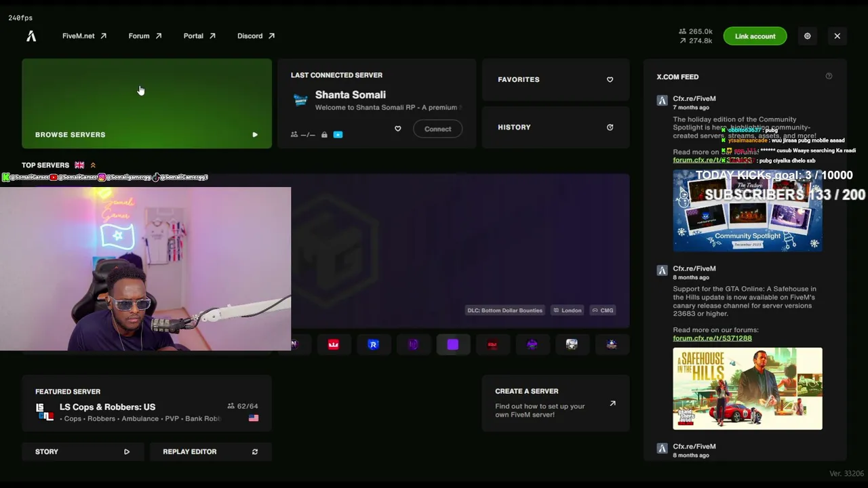Open the forum.cfx.re/t/5371288 link
This screenshot has height=488, width=868.
(712, 338)
